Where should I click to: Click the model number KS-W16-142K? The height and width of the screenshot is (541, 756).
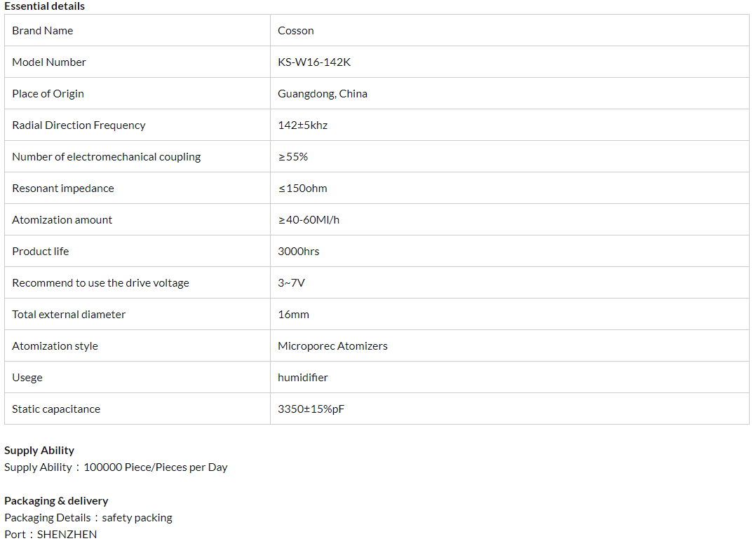(x=314, y=62)
